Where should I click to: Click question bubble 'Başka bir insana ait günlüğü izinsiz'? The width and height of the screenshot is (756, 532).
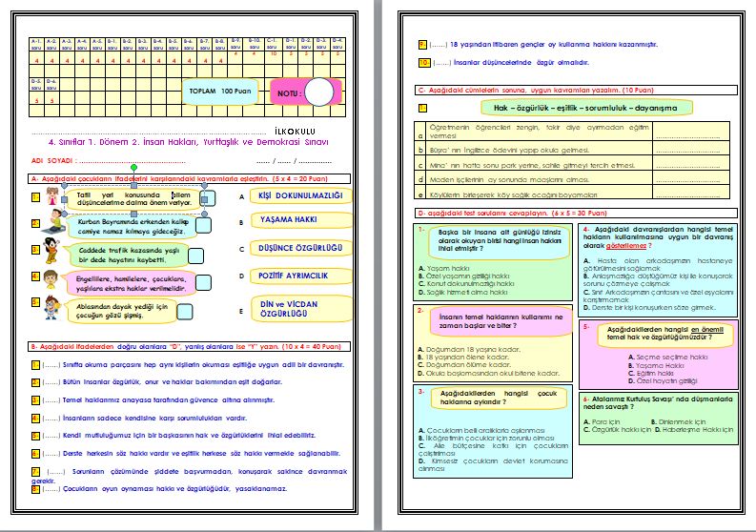click(500, 240)
